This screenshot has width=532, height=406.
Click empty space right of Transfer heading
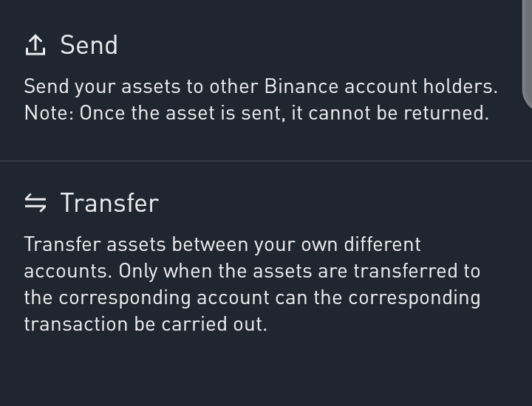click(339, 203)
